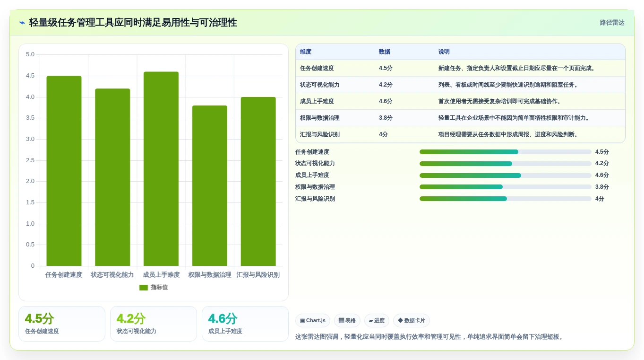The image size is (644, 360).
Task: Click the 权限与数据治理 progress bar
Action: point(506,187)
